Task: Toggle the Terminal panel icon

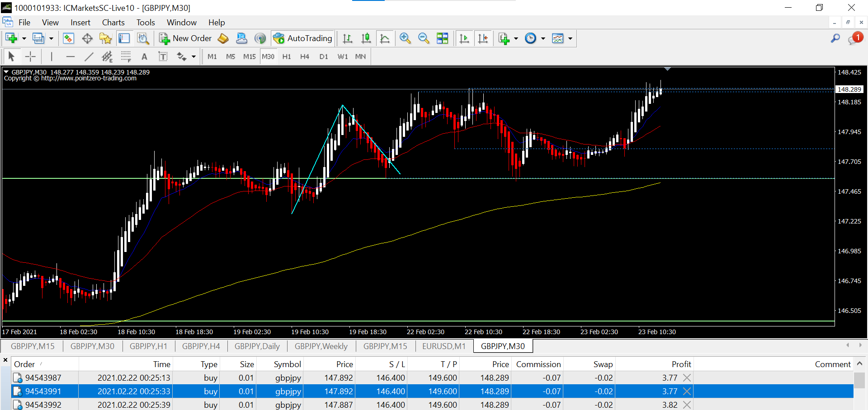Action: (124, 38)
